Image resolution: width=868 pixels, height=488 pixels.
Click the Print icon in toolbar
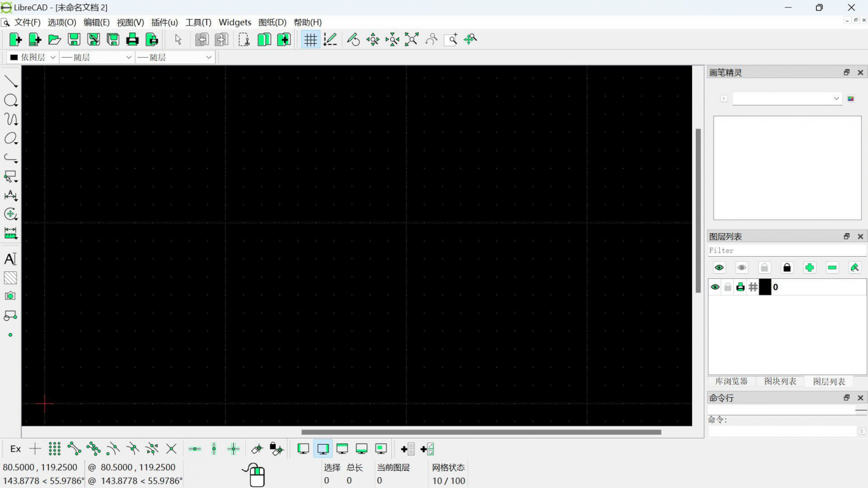pos(132,39)
